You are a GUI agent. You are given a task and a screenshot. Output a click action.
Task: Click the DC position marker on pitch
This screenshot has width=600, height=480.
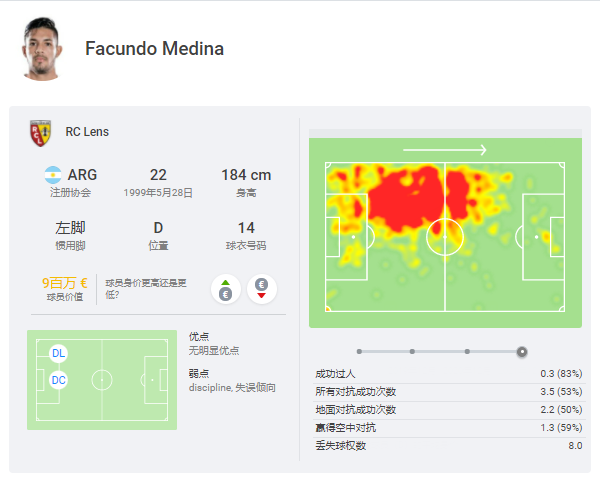pyautogui.click(x=59, y=380)
